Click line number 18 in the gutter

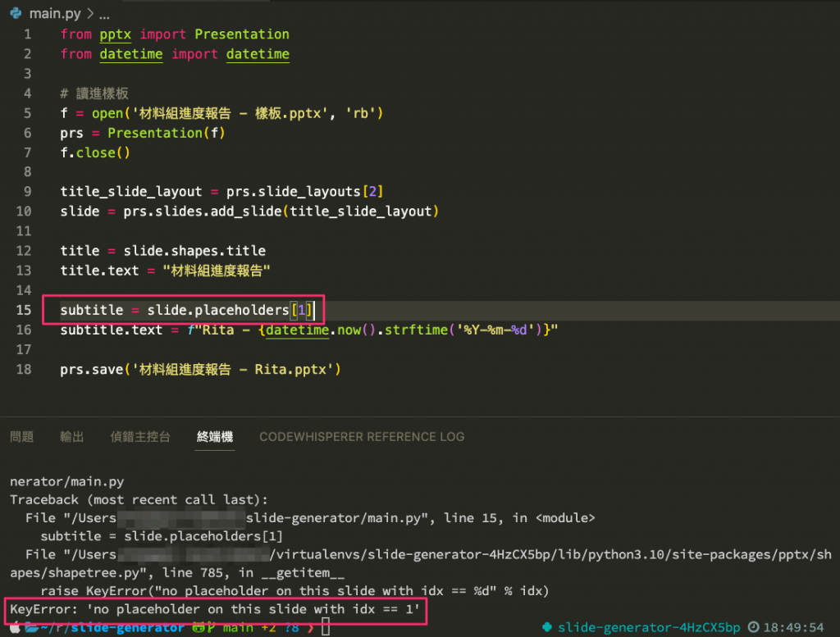(24, 370)
